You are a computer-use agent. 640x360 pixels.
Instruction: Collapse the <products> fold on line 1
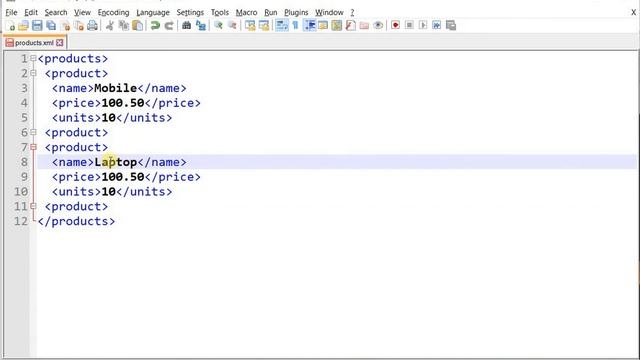click(33, 58)
